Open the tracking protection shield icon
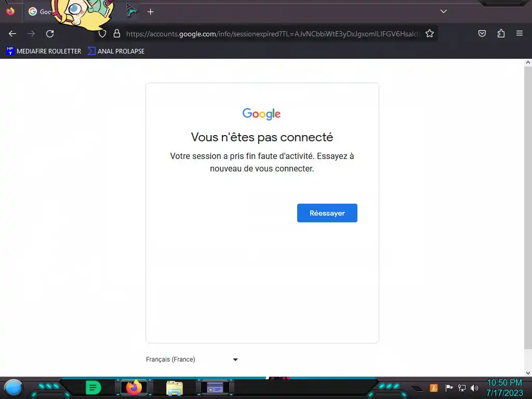The image size is (532, 399). (x=102, y=34)
